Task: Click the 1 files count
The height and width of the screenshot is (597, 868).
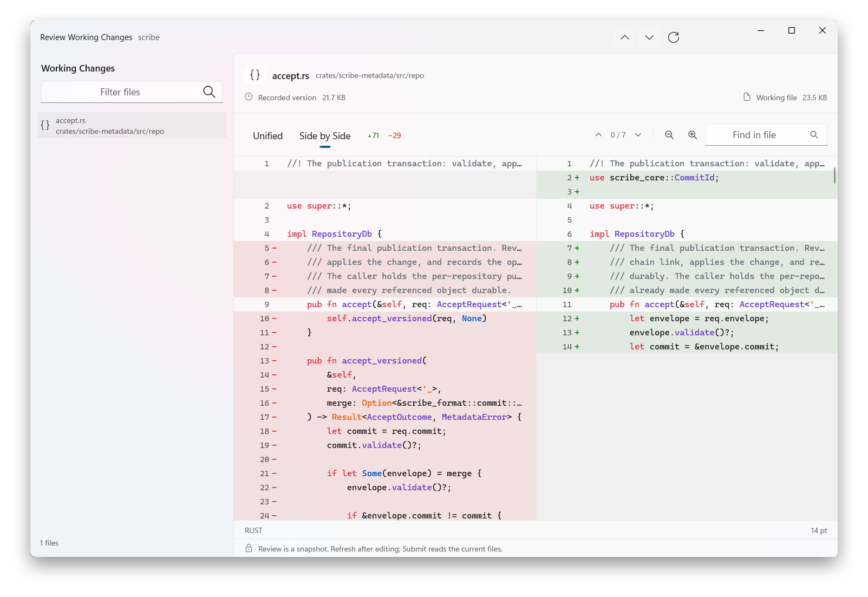Action: coord(49,543)
